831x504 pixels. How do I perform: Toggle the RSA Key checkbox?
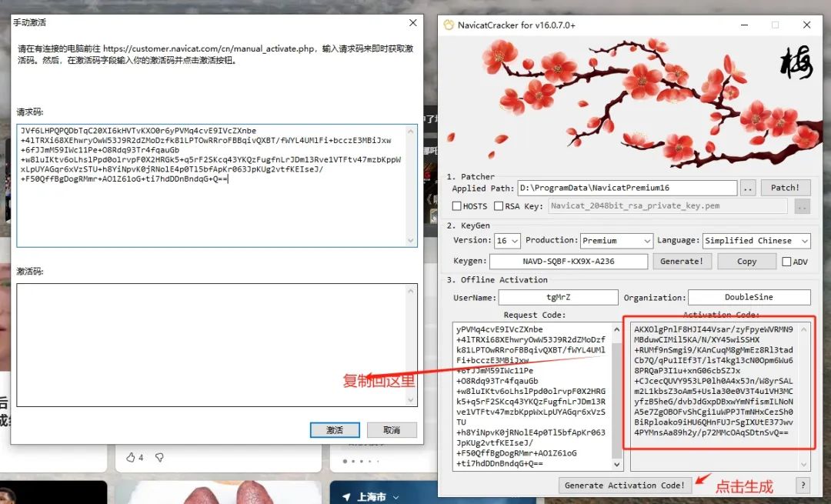coord(498,205)
